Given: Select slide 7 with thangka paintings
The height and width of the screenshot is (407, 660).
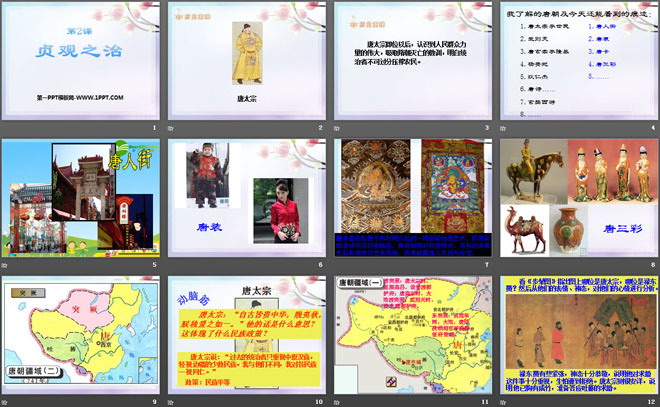Looking at the screenshot, I should pos(413,198).
